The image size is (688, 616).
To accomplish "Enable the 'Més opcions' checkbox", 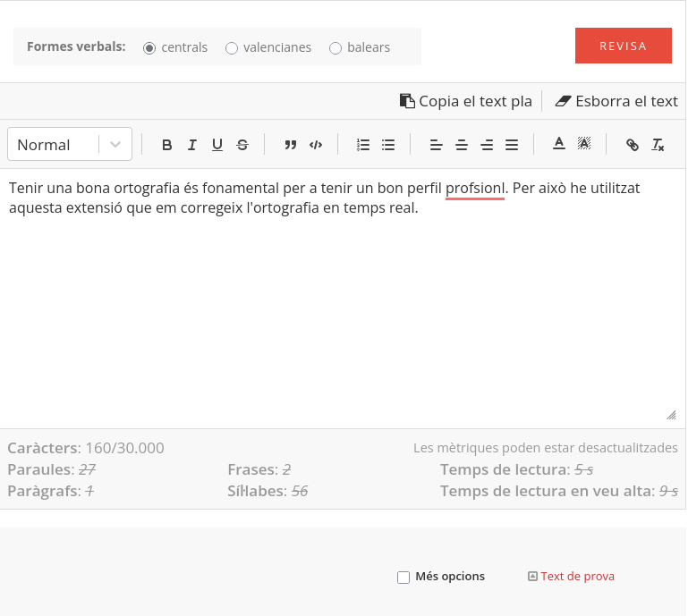I will click(403, 578).
